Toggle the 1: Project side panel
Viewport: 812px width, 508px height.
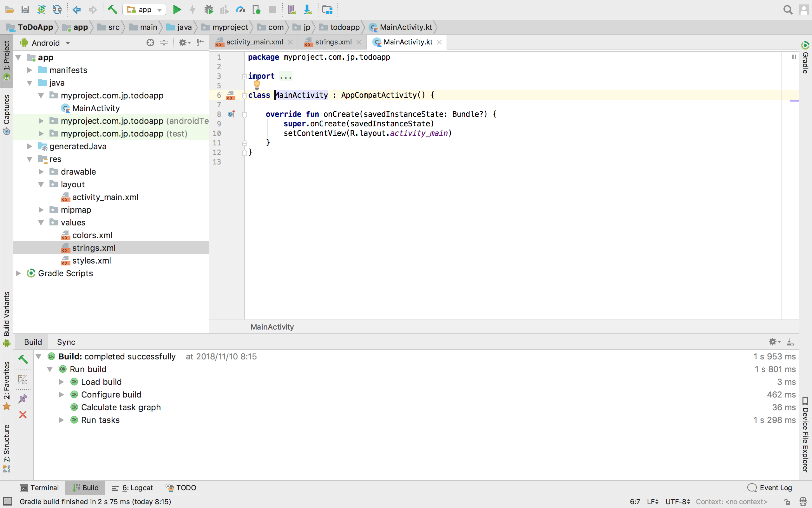[x=6, y=61]
